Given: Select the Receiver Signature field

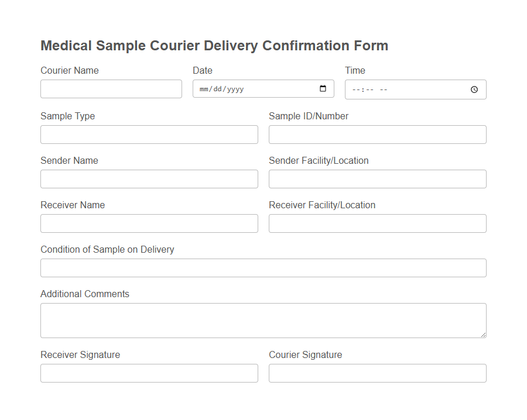Looking at the screenshot, I should coord(149,373).
